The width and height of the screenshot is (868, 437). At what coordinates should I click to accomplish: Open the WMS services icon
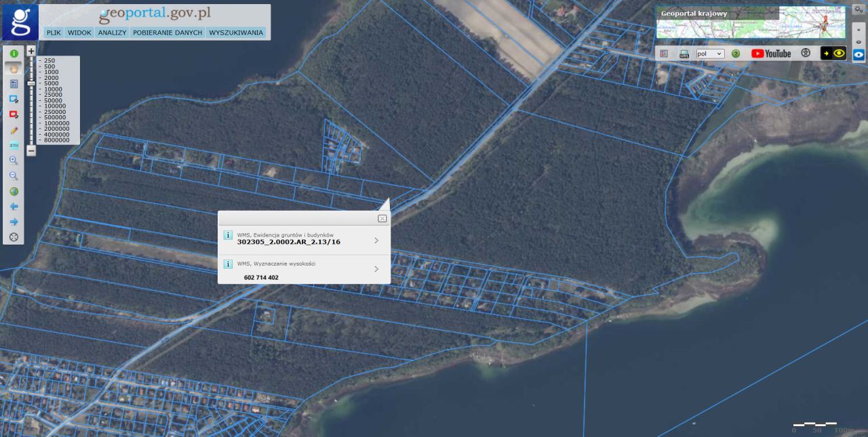click(x=684, y=54)
